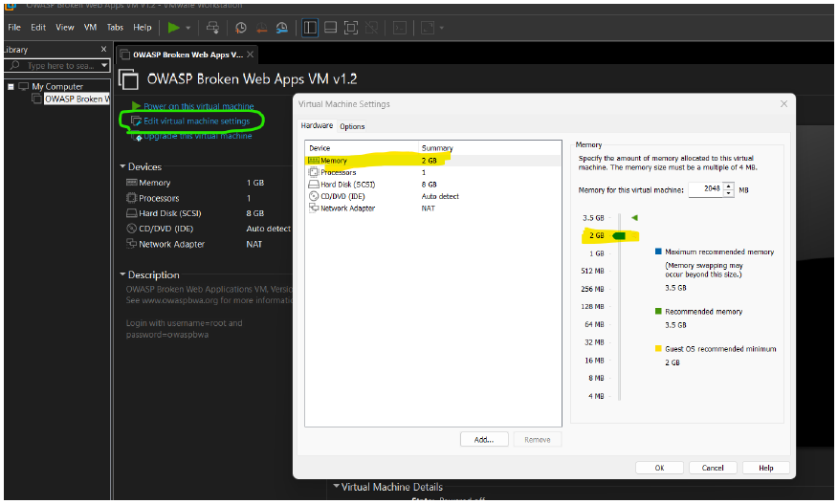Confirm settings with the OK button
Screen dimensions: 838x504
click(659, 468)
